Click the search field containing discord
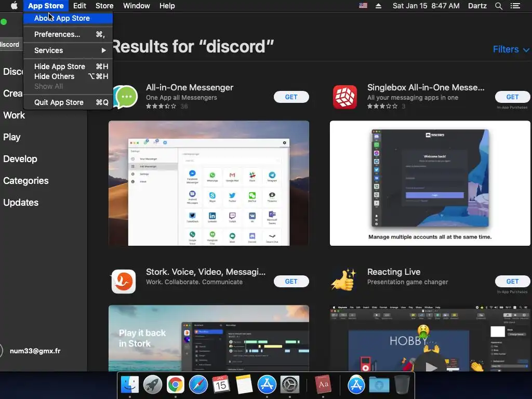This screenshot has width=532, height=399. point(10,45)
